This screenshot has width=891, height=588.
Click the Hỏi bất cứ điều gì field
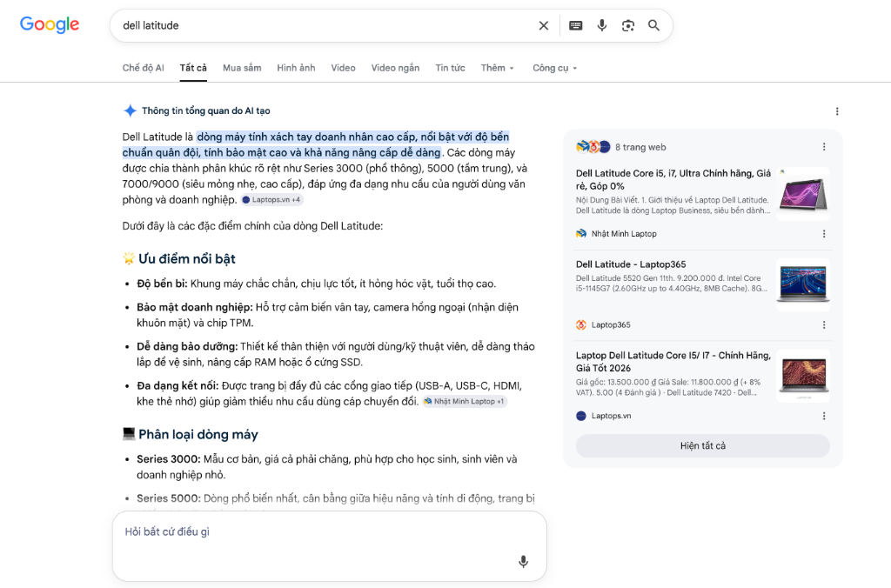330,546
